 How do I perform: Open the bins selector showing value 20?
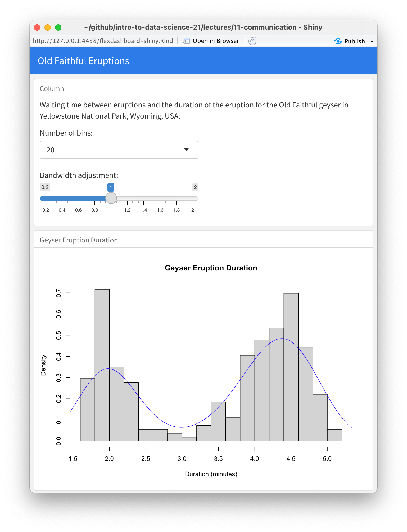pos(119,150)
